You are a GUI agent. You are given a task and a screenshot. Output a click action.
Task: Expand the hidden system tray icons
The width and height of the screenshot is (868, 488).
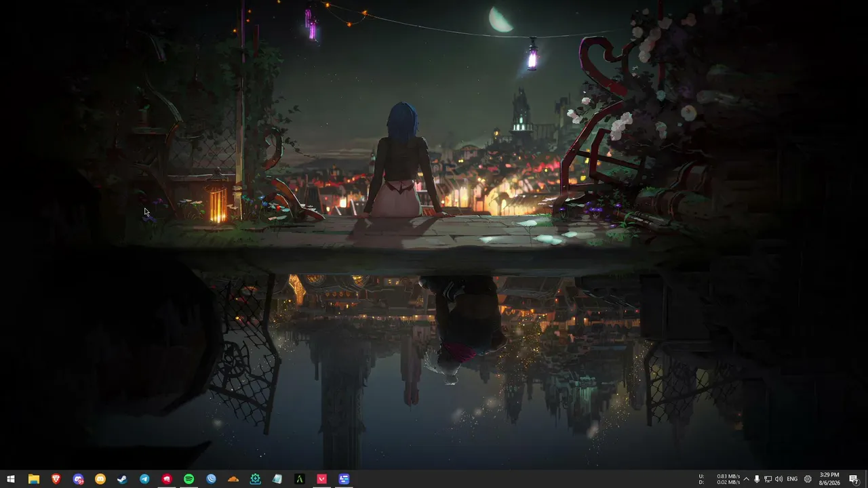pos(746,479)
